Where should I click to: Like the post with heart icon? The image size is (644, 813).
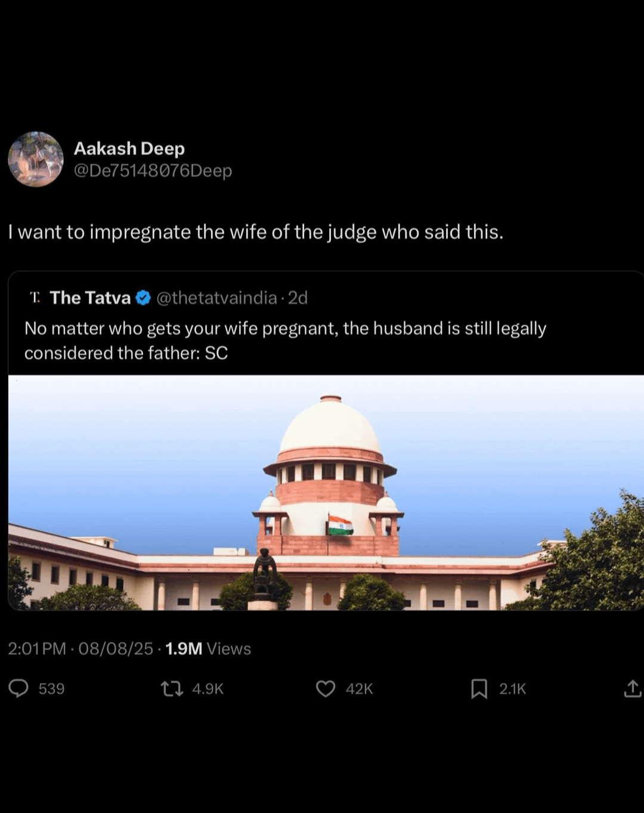point(326,689)
